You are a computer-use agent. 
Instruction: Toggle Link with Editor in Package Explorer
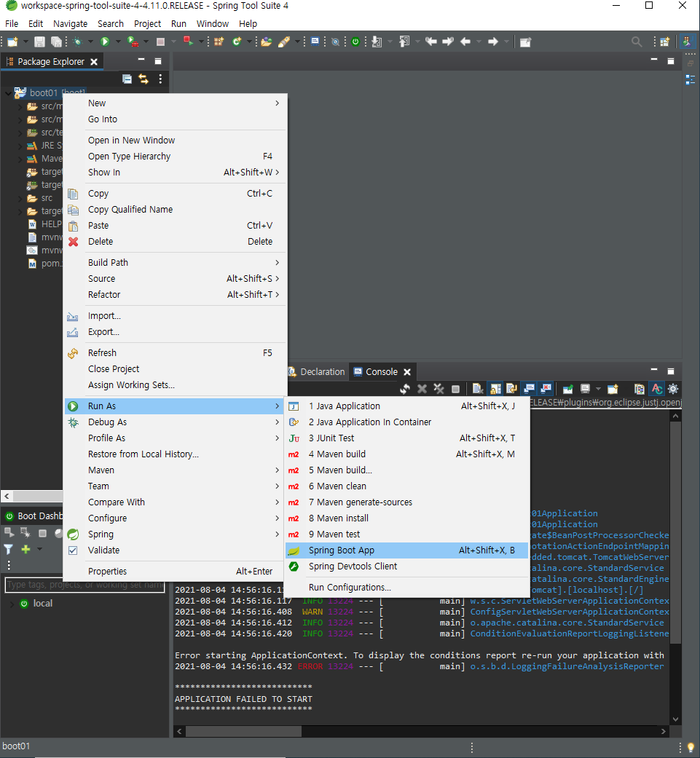click(x=143, y=79)
